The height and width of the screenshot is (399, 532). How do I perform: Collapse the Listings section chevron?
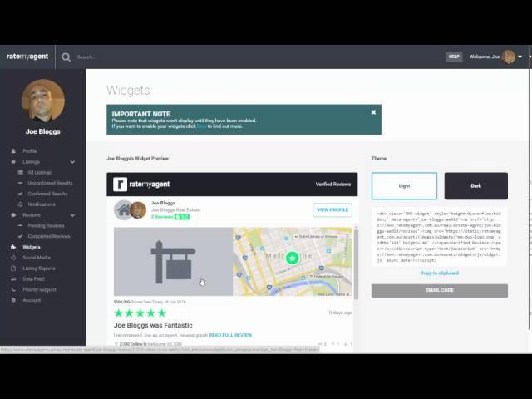[x=72, y=162]
